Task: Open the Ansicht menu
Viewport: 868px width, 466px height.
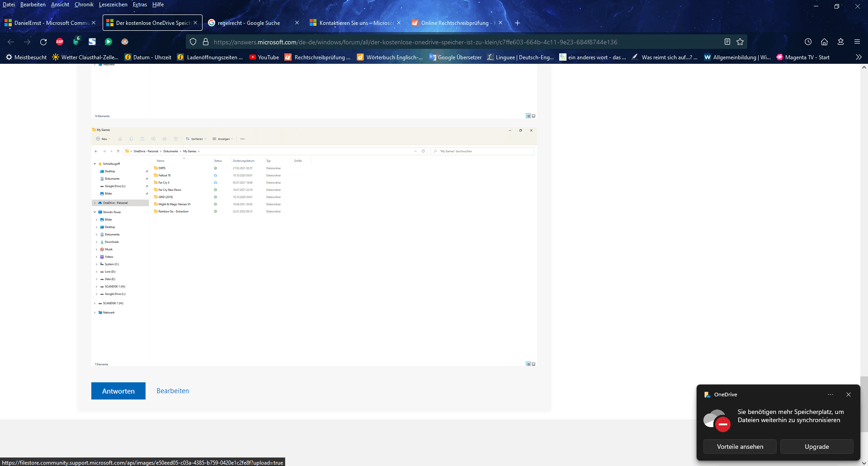Action: [60, 5]
